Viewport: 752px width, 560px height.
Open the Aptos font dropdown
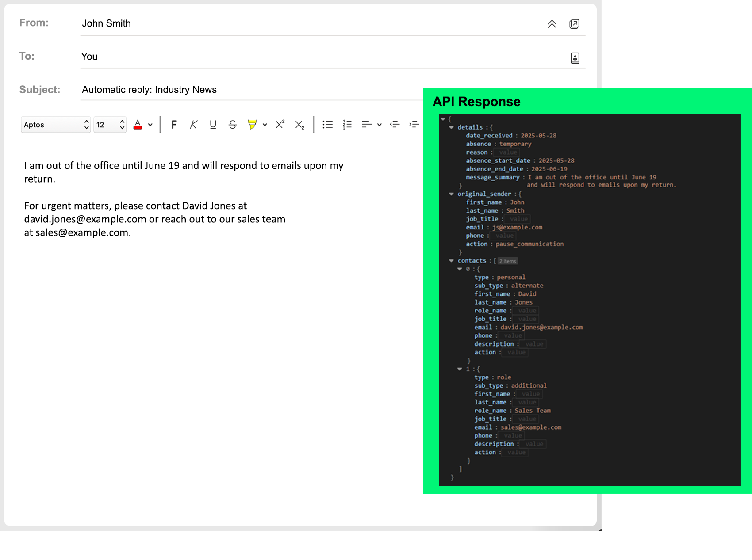[56, 125]
